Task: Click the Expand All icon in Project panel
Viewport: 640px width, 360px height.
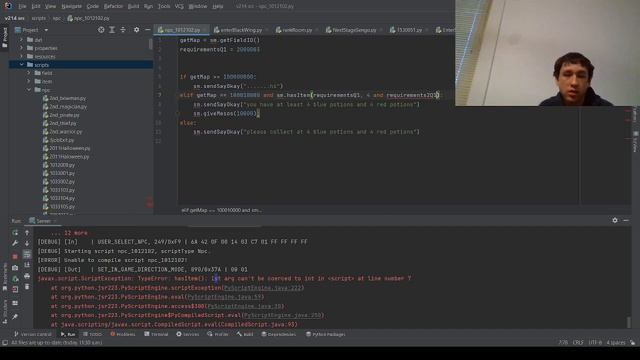Action: 112,30
